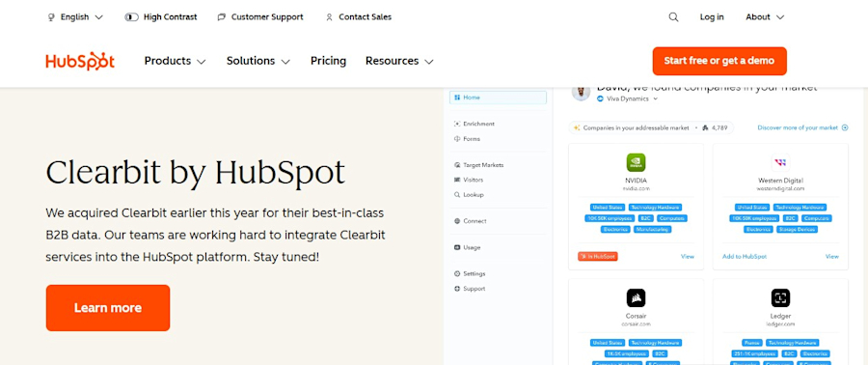Viewport: 868px width, 365px height.
Task: Open Visitors in the Clearbit sidebar
Action: (x=469, y=180)
